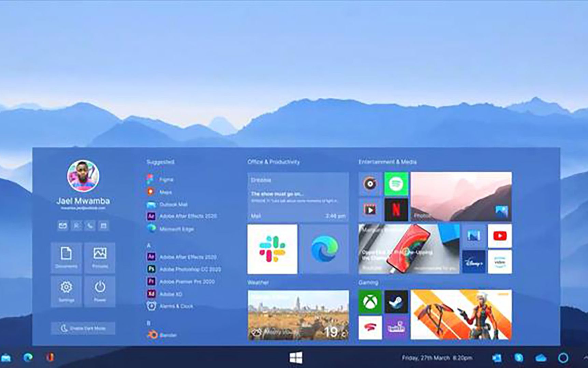Click the phone icon under the profile name

(90, 226)
